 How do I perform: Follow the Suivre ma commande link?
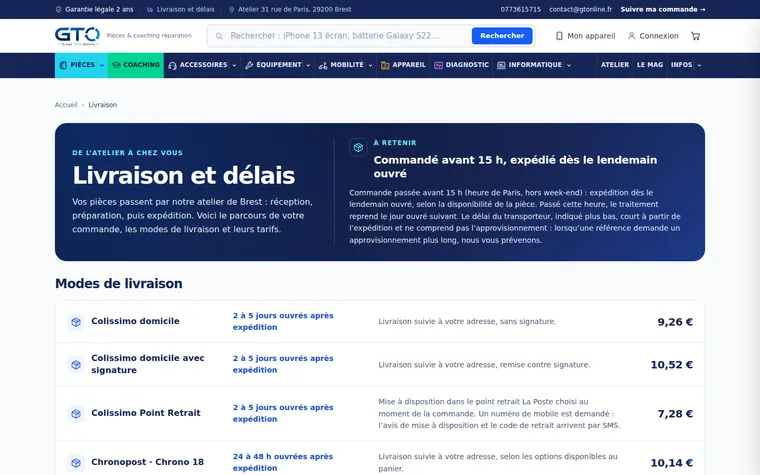click(x=663, y=9)
